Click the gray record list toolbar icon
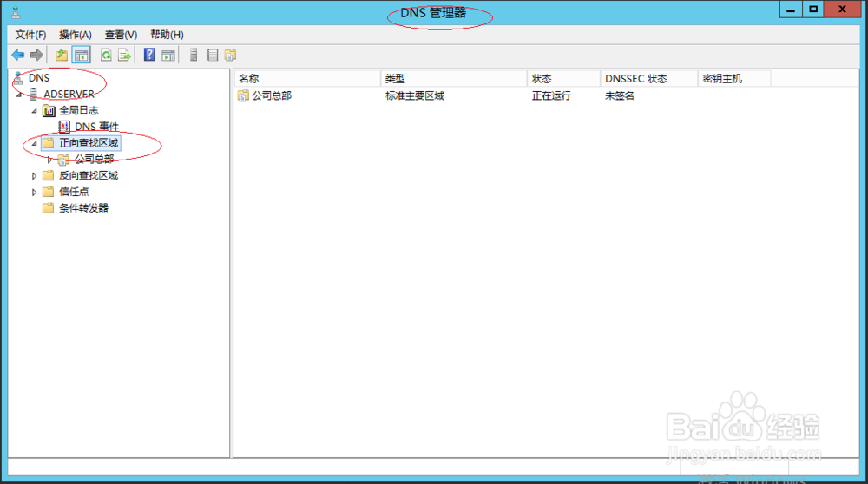Viewport: 868px width, 484px height. tap(212, 55)
